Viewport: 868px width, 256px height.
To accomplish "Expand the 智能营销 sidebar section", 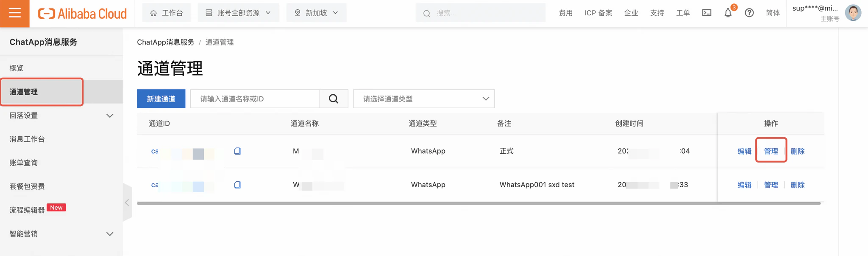I will point(61,233).
